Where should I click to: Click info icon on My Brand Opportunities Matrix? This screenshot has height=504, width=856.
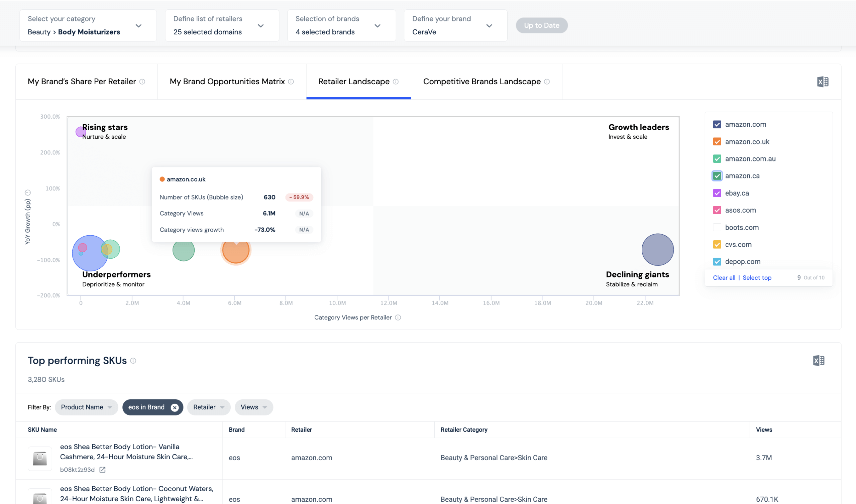tap(291, 82)
